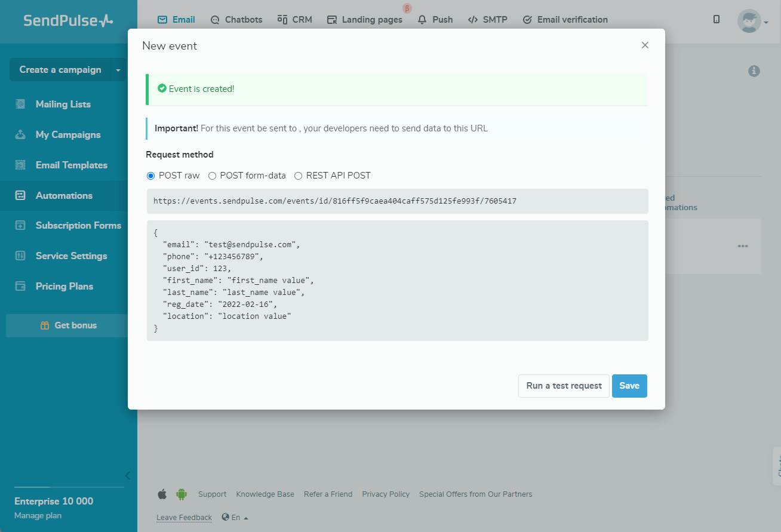The image size is (781, 532).
Task: Switch to the Chatbots section
Action: click(x=236, y=20)
